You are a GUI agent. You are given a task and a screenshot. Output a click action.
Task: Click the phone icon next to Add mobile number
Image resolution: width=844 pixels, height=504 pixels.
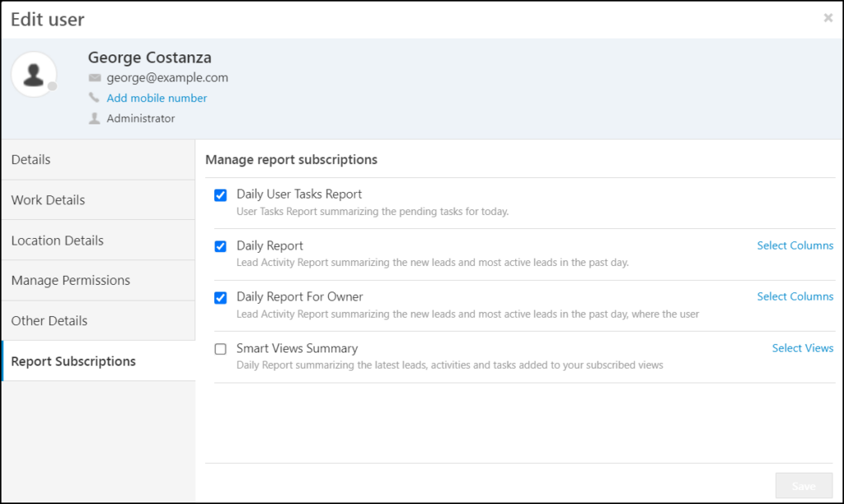point(93,97)
